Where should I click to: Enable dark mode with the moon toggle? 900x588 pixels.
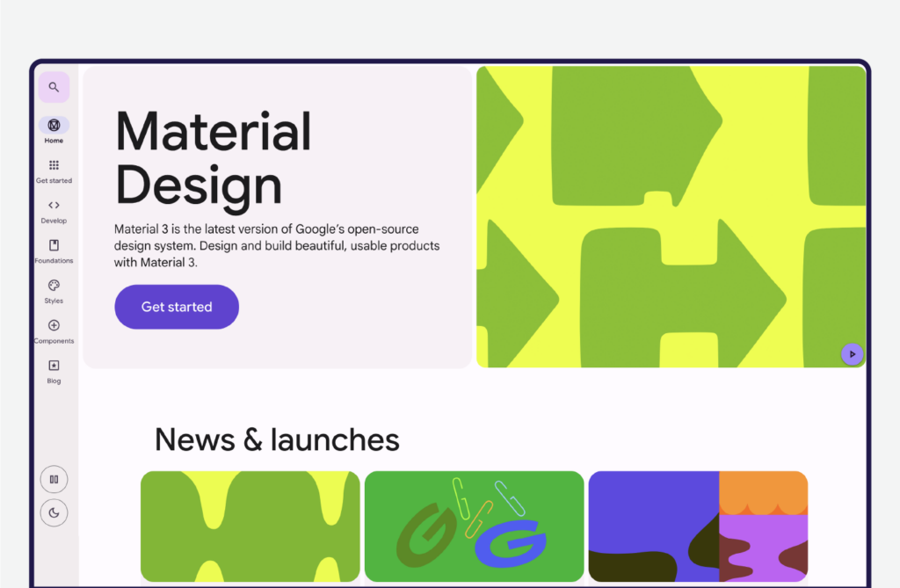(54, 512)
